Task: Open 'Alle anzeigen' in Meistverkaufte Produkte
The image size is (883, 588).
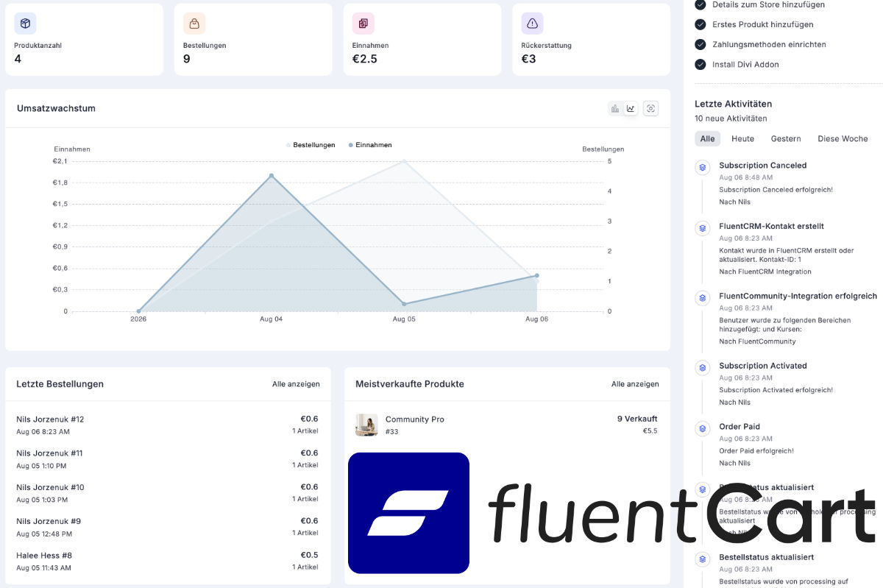Action: click(635, 384)
